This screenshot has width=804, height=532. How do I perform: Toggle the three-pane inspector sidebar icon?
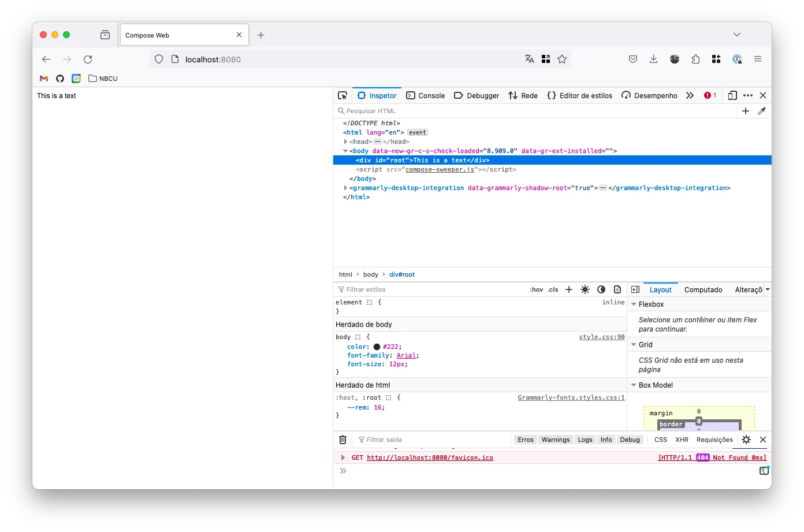tap(635, 289)
